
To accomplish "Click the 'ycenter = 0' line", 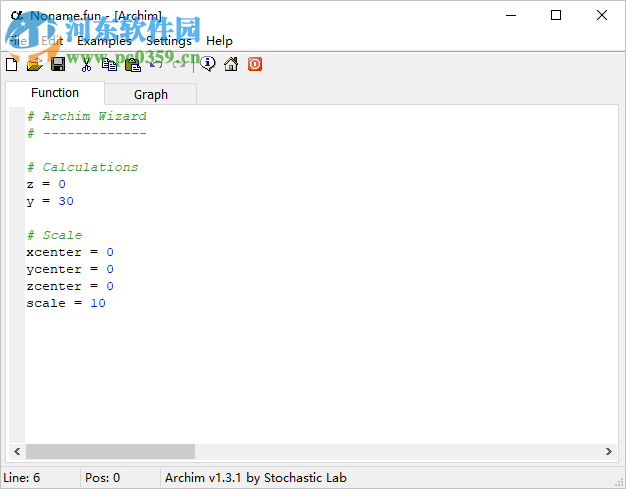I will (x=70, y=269).
